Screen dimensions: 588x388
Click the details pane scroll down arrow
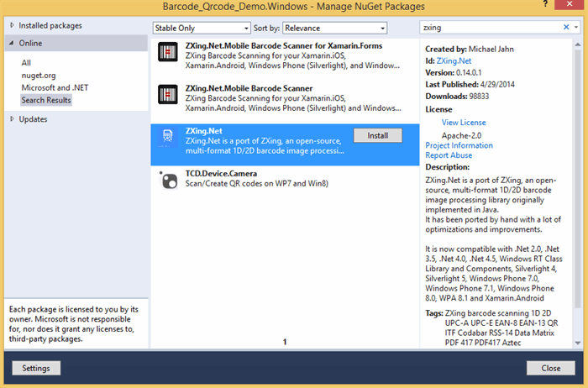578,343
